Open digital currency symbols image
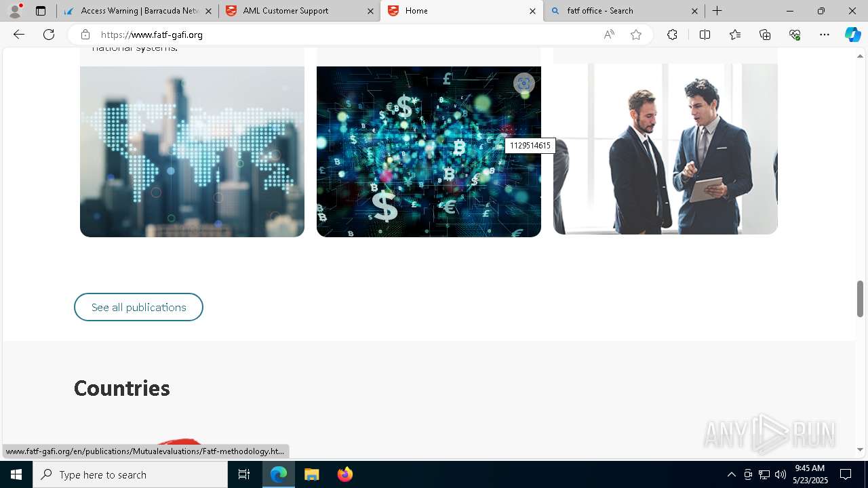The height and width of the screenshot is (488, 868). [x=429, y=152]
